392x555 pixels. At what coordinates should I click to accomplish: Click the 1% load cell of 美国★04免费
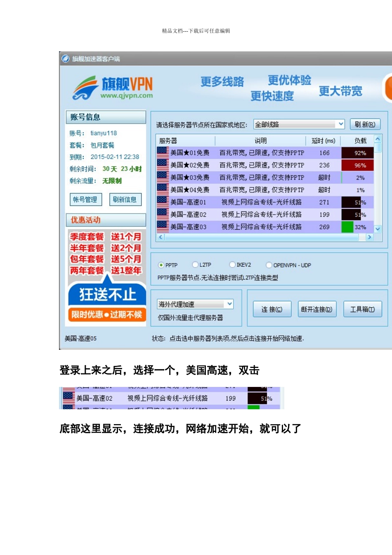[x=357, y=190]
